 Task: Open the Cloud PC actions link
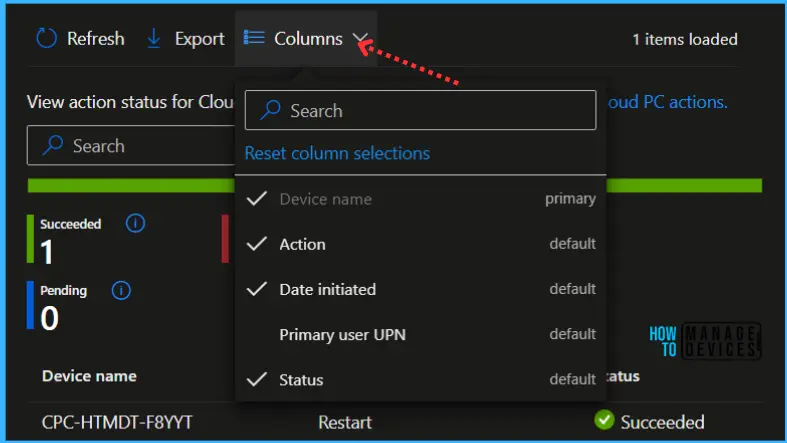pos(667,102)
